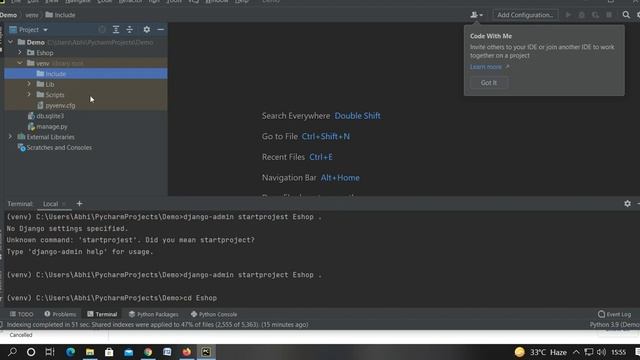Screen dimensions: 640x360
Task: Click the Learn more link
Action: (486, 67)
